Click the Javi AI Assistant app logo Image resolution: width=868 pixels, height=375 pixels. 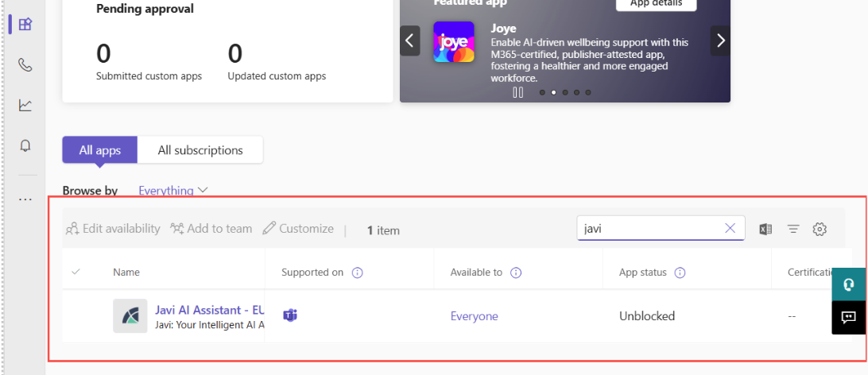[x=130, y=316]
